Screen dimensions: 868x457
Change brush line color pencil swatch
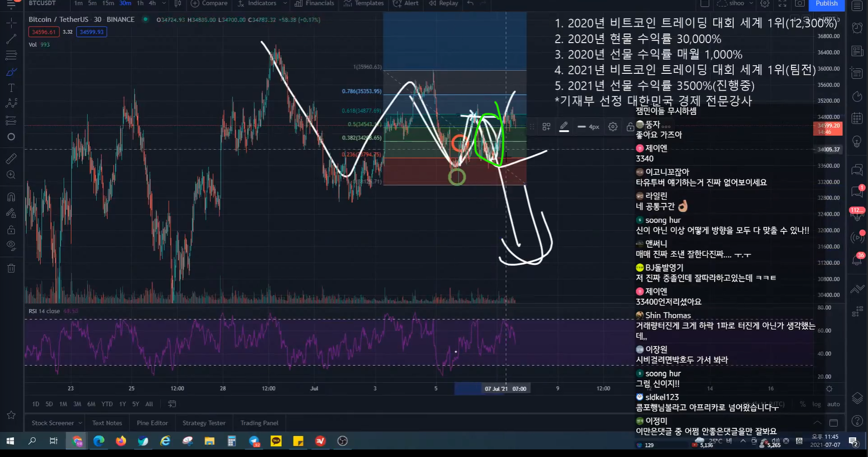564,126
